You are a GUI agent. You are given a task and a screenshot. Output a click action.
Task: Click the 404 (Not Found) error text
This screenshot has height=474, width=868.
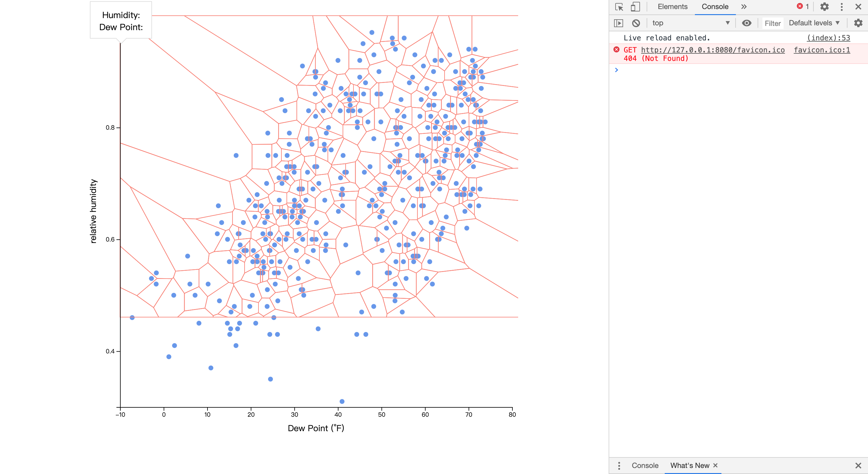tap(656, 58)
